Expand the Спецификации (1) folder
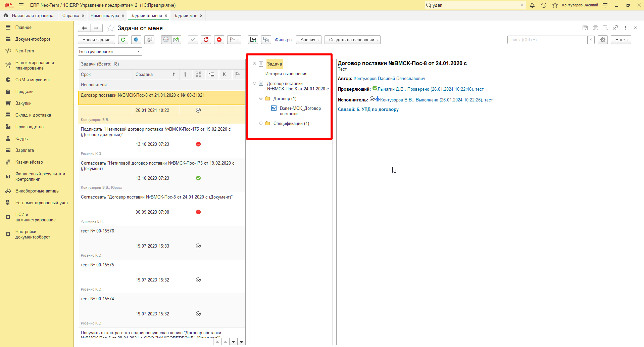644x347 pixels. coord(261,123)
